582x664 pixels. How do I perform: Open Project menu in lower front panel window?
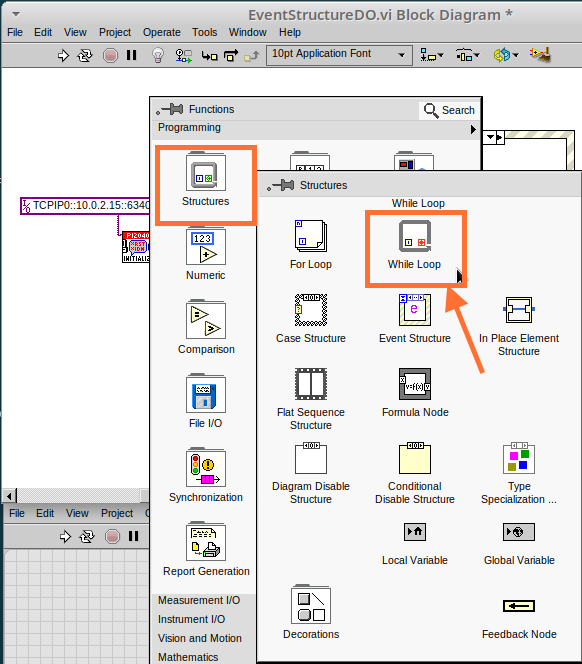click(117, 513)
